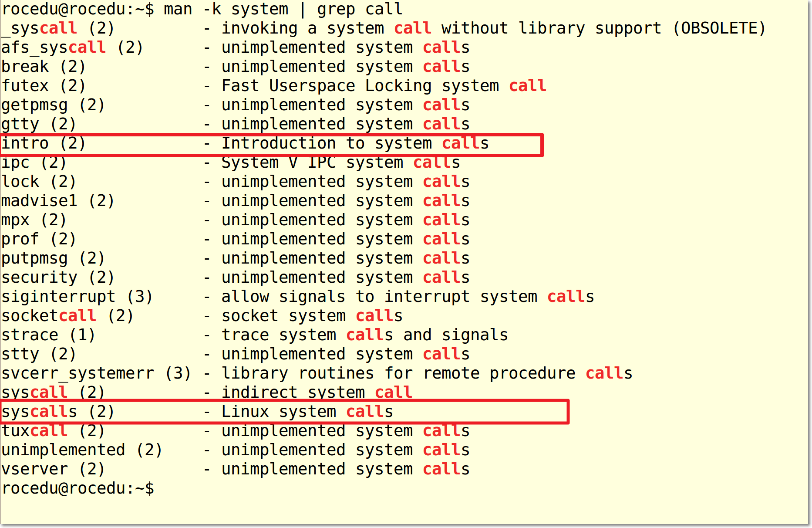The image size is (812, 528).
Task: Select 'allow signals to interrupt system calls' text
Action: (408, 297)
